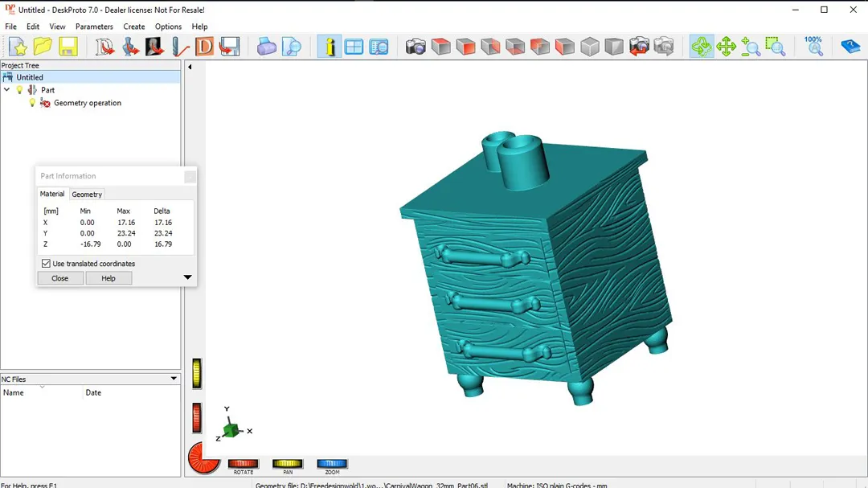Click the red circular rotation dial
Screen dimensions: 868x488
click(x=203, y=458)
